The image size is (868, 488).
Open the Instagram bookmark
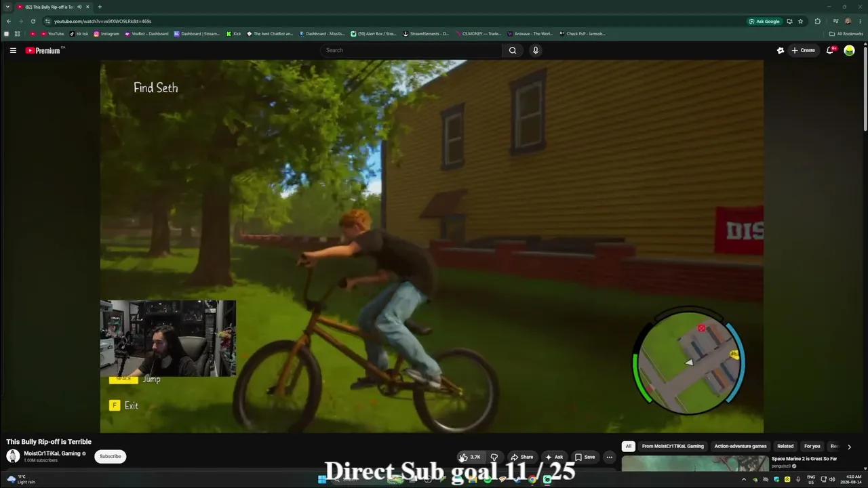coord(106,34)
